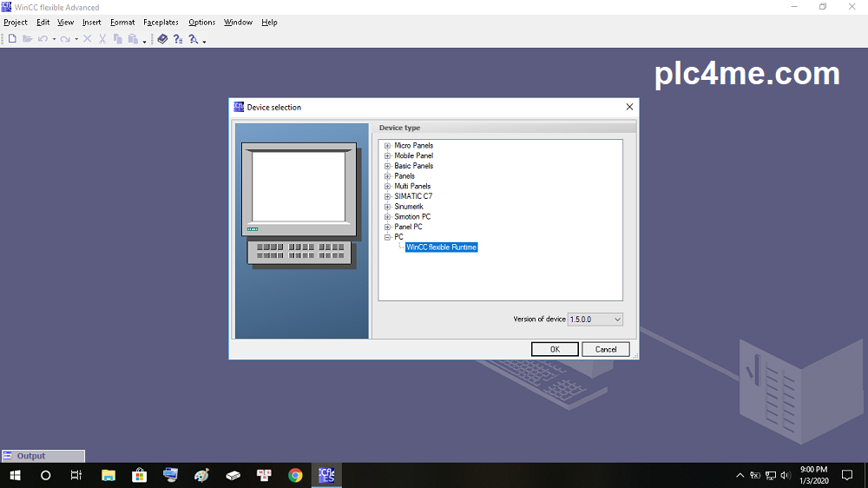This screenshot has width=868, height=488.
Task: Expand the Micro Panels tree node
Action: point(388,146)
